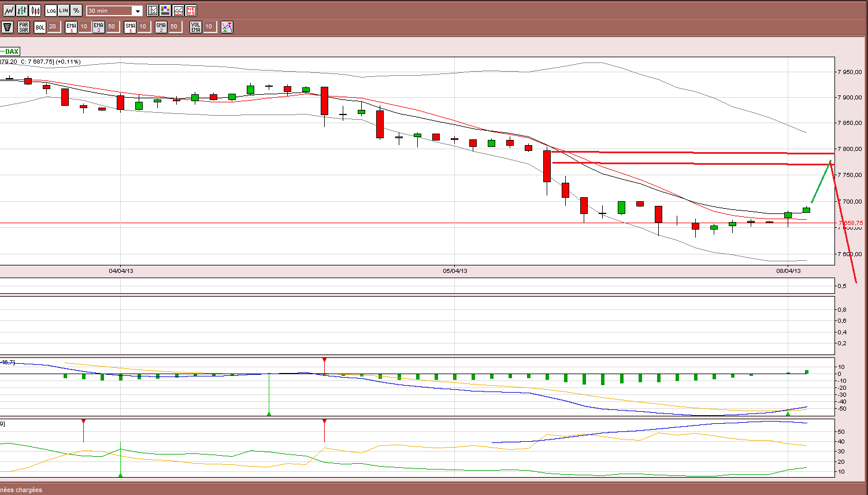Select line chart display mode

coord(9,10)
